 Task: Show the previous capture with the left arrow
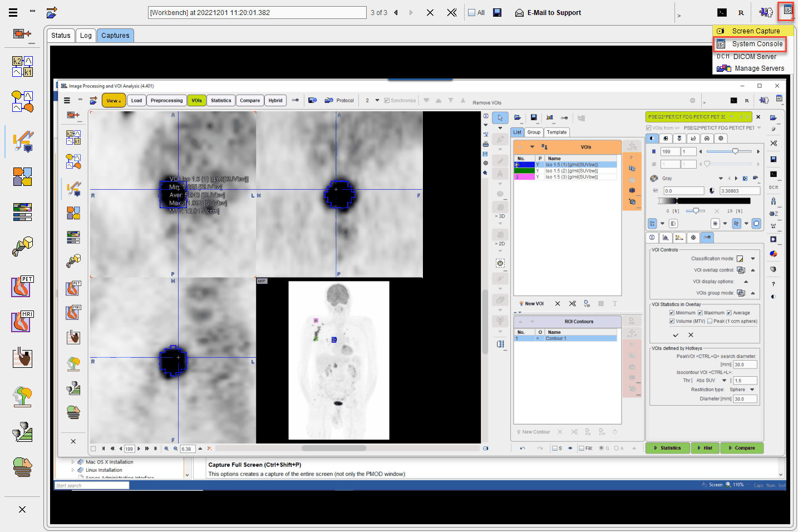click(396, 12)
